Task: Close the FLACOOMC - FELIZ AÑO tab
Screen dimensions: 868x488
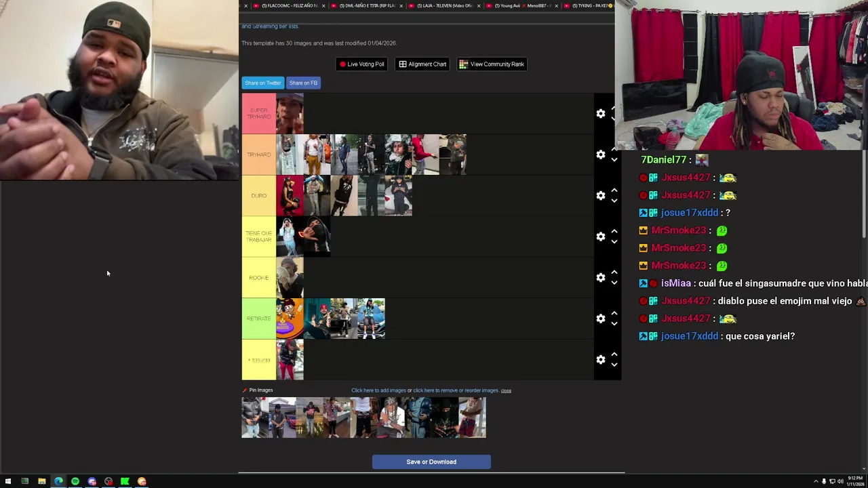Action: [323, 5]
